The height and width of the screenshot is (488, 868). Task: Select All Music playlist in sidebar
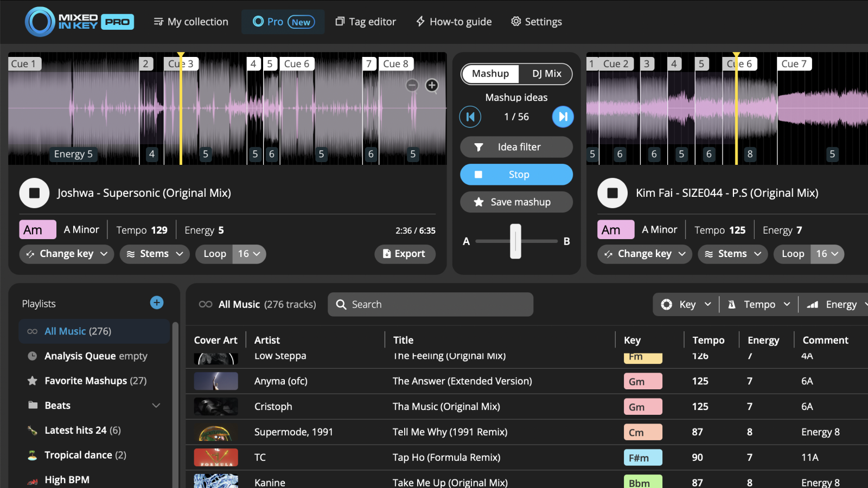(x=94, y=331)
